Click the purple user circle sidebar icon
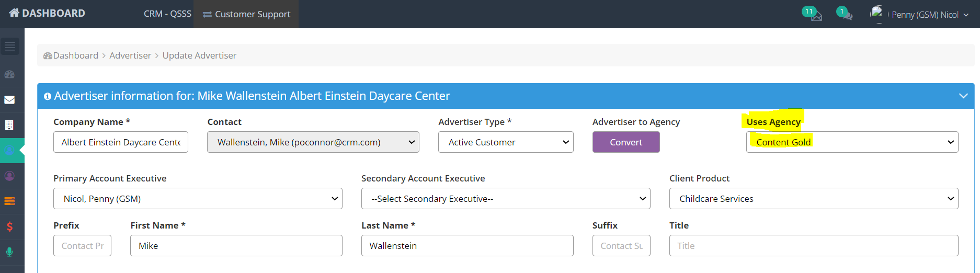The height and width of the screenshot is (273, 980). click(x=9, y=176)
